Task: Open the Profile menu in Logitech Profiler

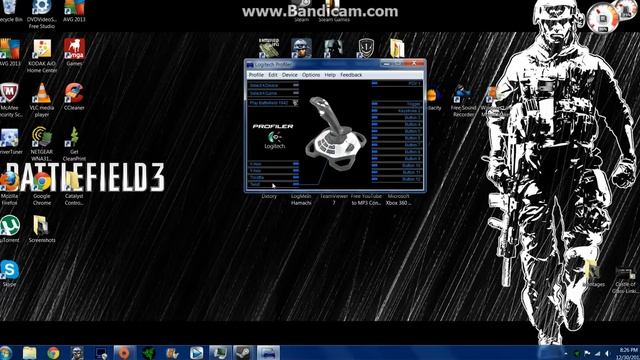Action: click(x=256, y=75)
